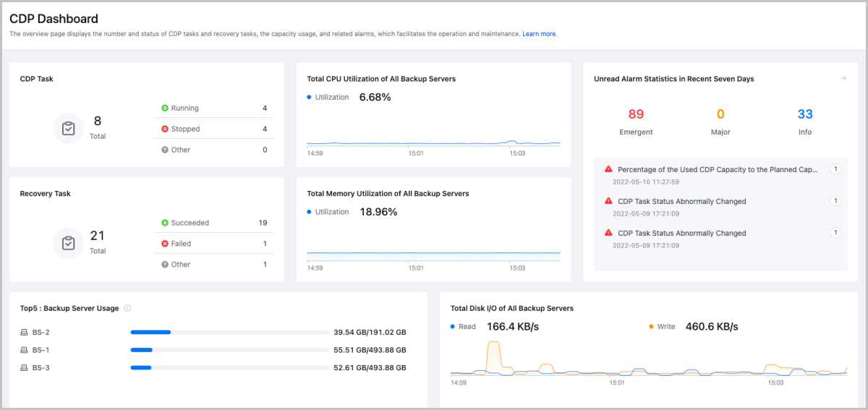The image size is (868, 410).
Task: Click the BS-2 server icon
Action: coord(24,333)
